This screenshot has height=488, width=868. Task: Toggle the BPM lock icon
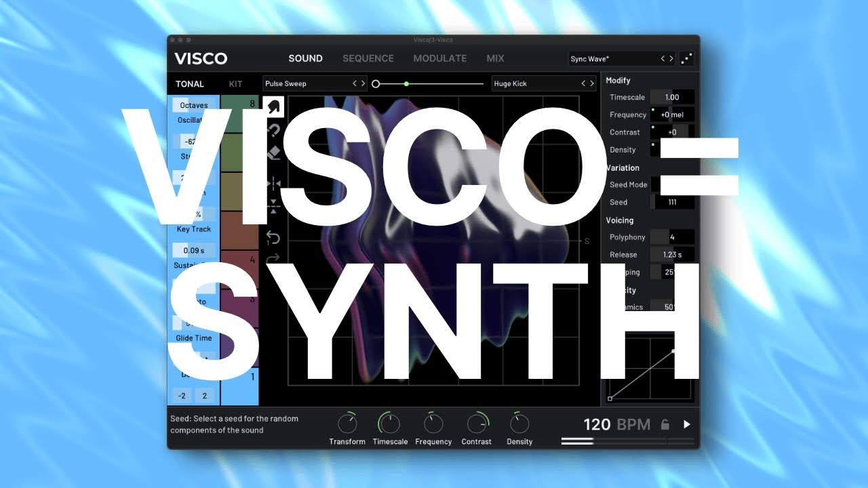pyautogui.click(x=665, y=425)
